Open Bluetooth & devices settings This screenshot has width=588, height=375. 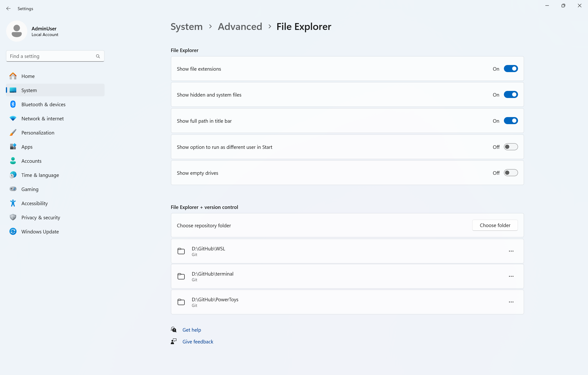tap(43, 104)
